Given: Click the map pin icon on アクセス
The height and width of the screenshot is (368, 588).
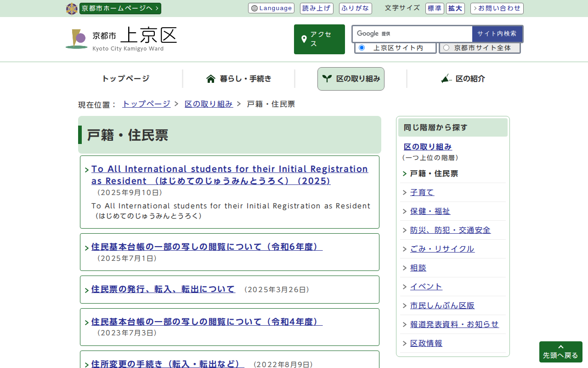Looking at the screenshot, I should pos(304,39).
